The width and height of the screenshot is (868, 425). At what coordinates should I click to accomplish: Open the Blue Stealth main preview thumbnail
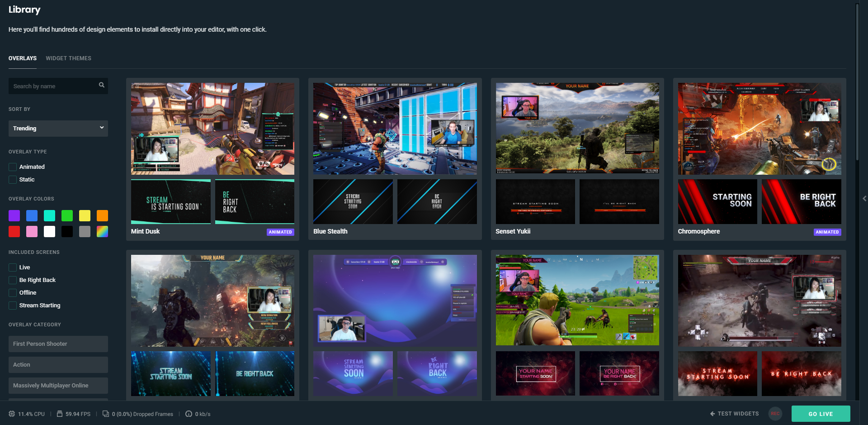395,129
